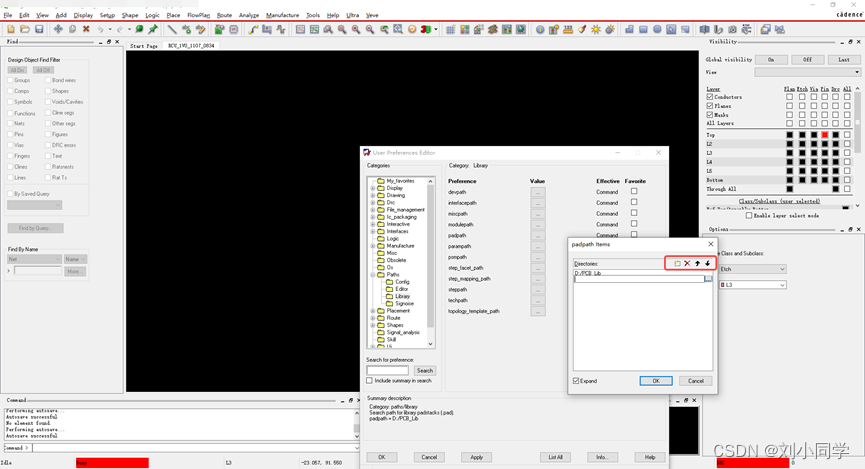
Task: Click OK in the padpath Items dialog
Action: (655, 381)
